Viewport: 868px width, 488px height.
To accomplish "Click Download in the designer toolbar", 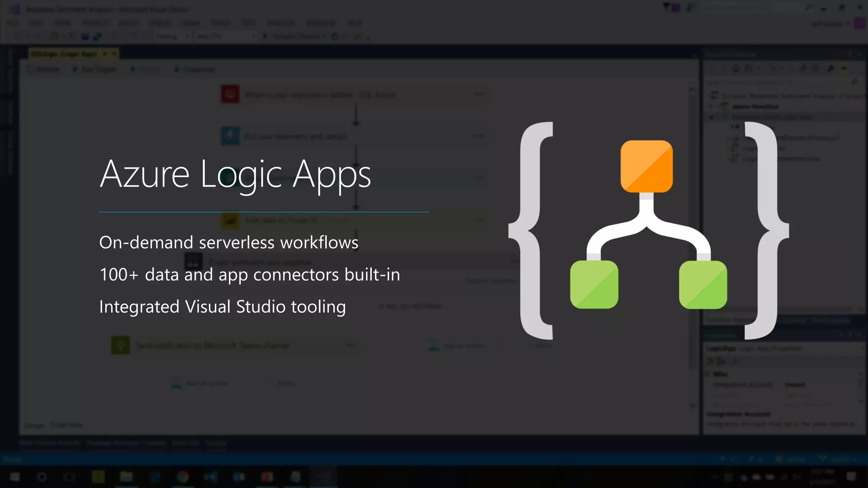I will click(x=195, y=69).
